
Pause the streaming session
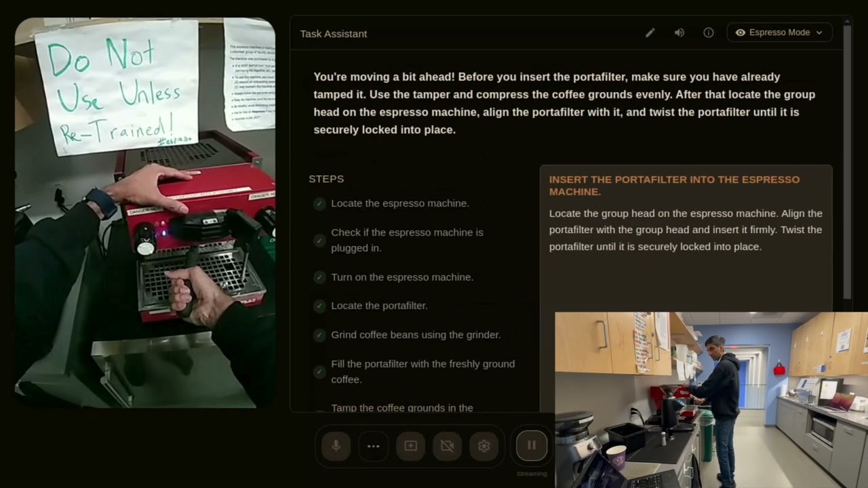532,445
